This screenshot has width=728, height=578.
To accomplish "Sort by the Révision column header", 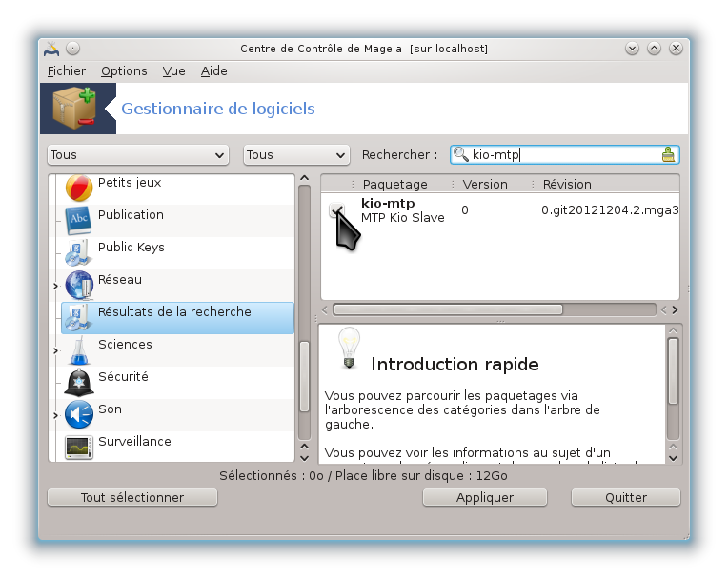I will point(567,184).
